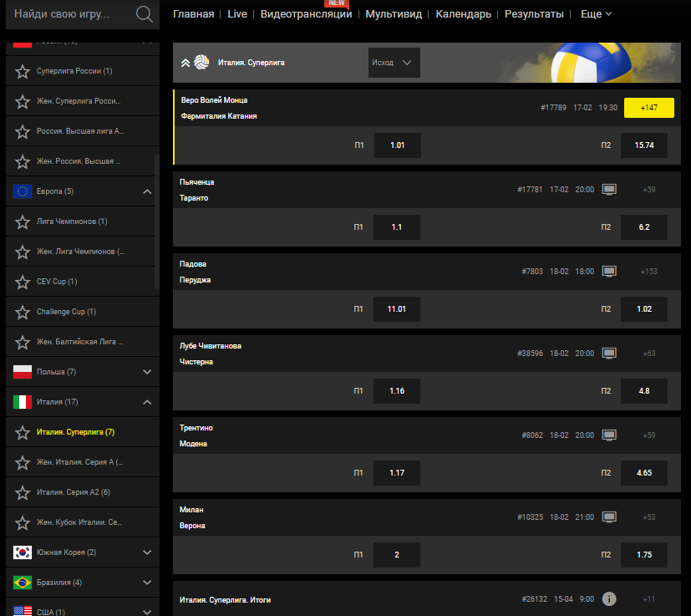Open video stream icon for Лубе Чивитанова match
This screenshot has height=616, width=691.
pos(609,354)
